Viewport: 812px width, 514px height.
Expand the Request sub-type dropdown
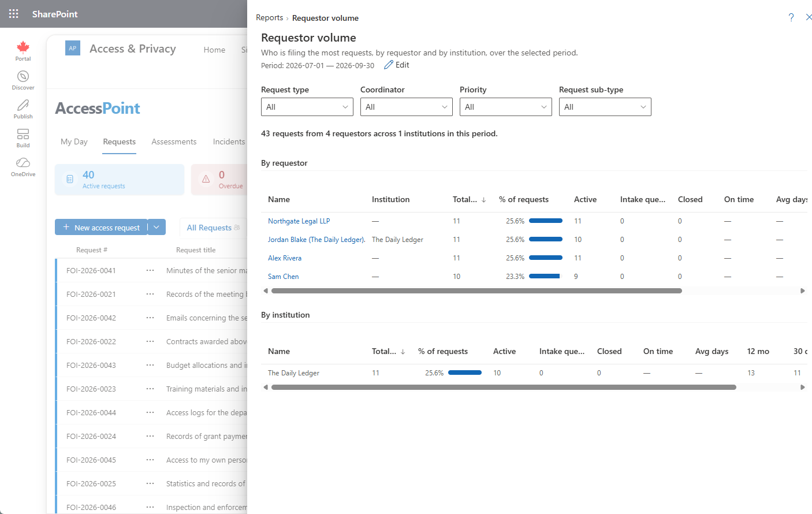pyautogui.click(x=605, y=107)
